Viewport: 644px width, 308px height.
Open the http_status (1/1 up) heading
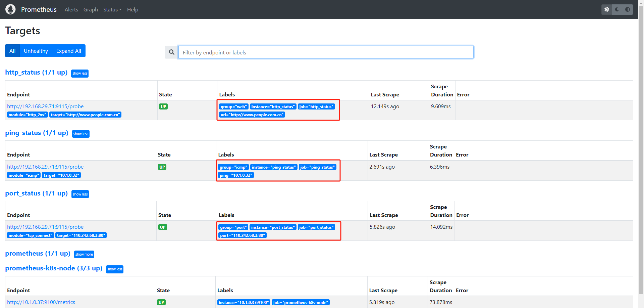36,72
